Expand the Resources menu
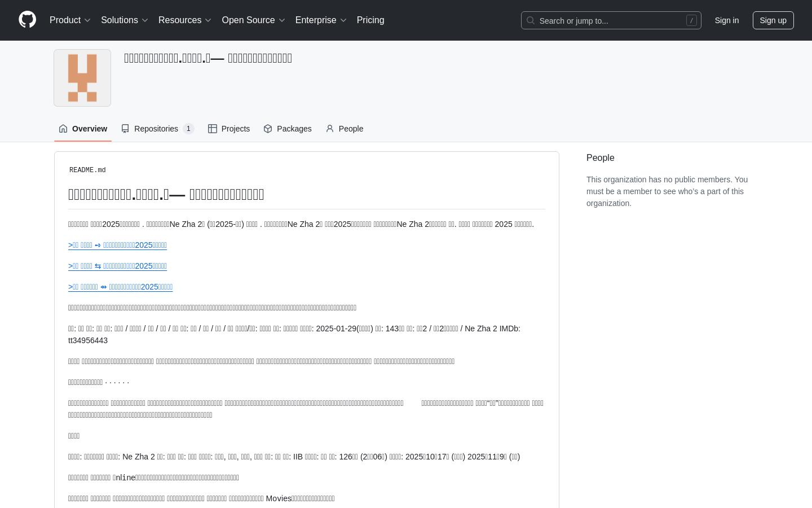Viewport: 812px width, 508px height. [185, 20]
